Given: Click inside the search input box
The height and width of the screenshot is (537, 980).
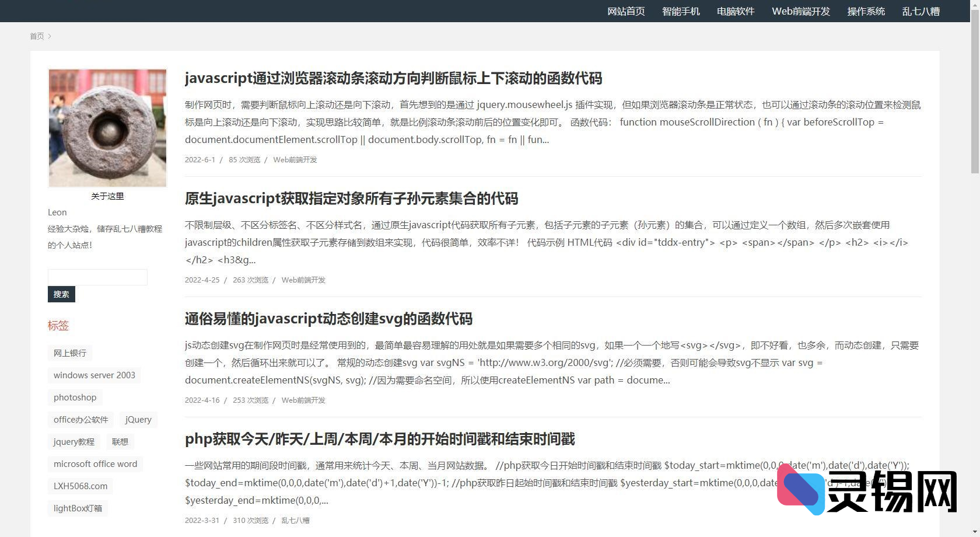Looking at the screenshot, I should point(97,277).
